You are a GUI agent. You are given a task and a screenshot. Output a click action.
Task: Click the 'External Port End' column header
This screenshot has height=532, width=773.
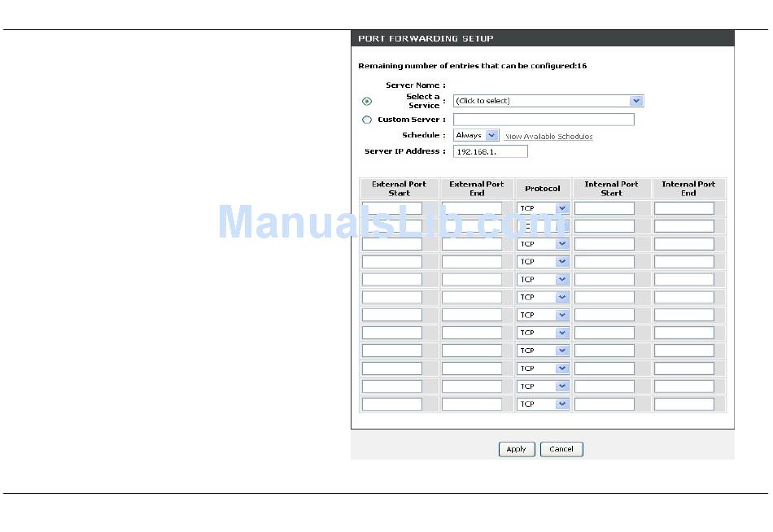pos(477,189)
